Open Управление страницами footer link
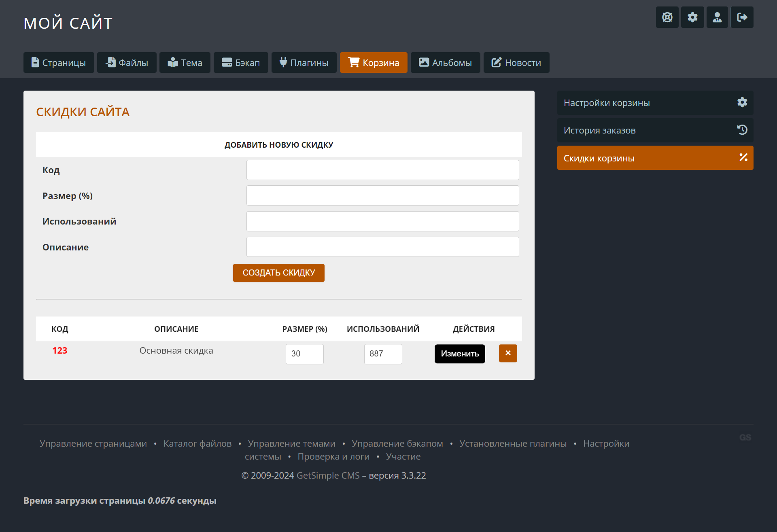The height and width of the screenshot is (532, 777). 93,443
